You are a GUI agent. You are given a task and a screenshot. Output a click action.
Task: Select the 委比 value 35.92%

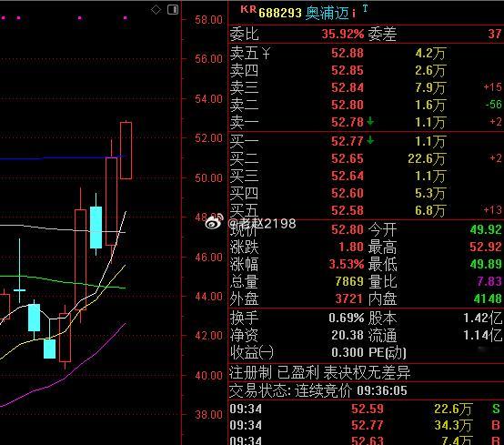point(343,34)
